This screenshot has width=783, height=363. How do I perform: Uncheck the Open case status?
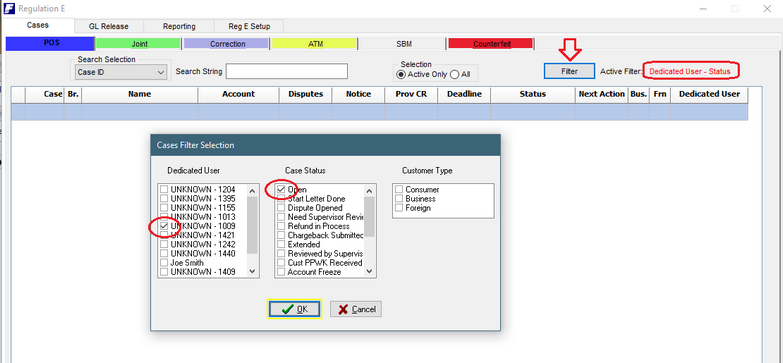pyautogui.click(x=281, y=190)
